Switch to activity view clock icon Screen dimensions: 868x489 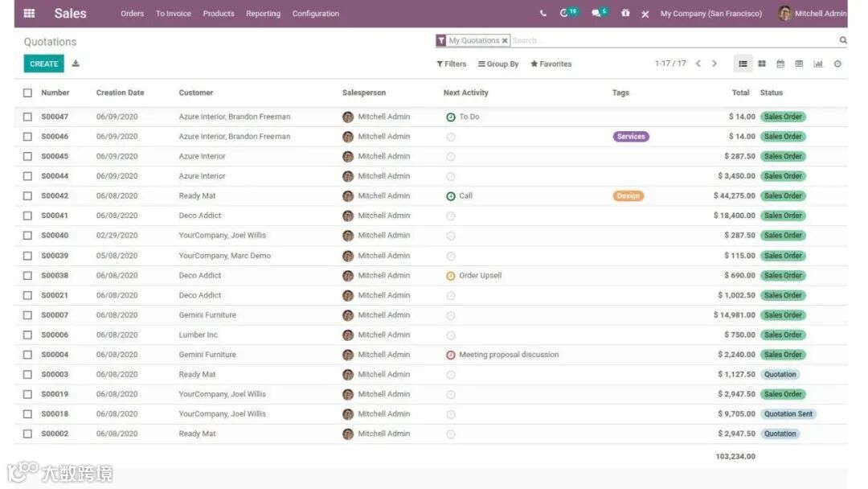coord(837,64)
